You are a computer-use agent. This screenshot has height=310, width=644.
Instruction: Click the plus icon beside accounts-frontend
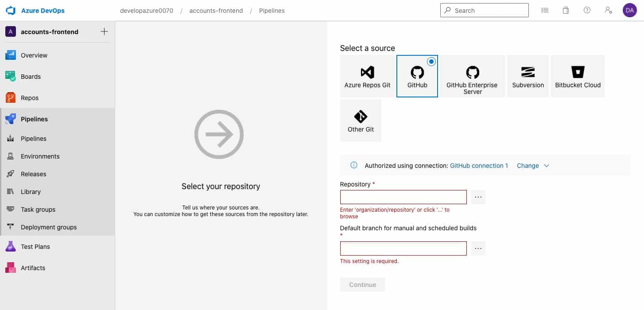(x=104, y=31)
